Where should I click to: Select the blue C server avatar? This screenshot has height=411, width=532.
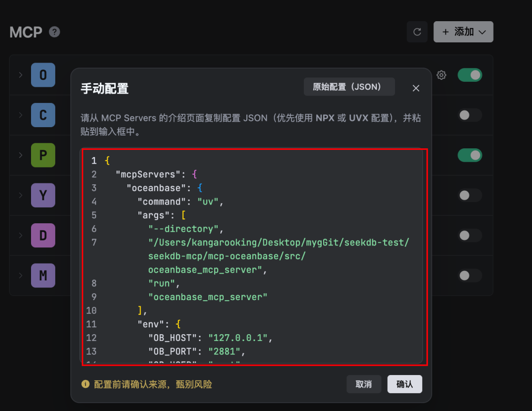coord(43,115)
